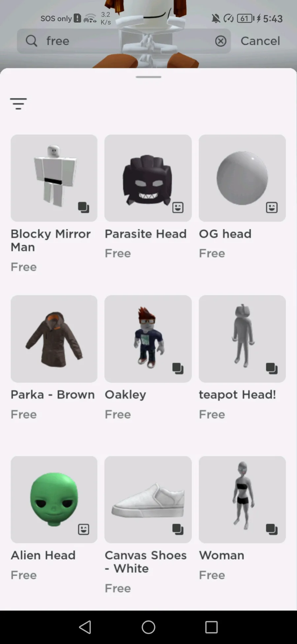
Task: Tap the face icon on OG head
Action: 272,207
